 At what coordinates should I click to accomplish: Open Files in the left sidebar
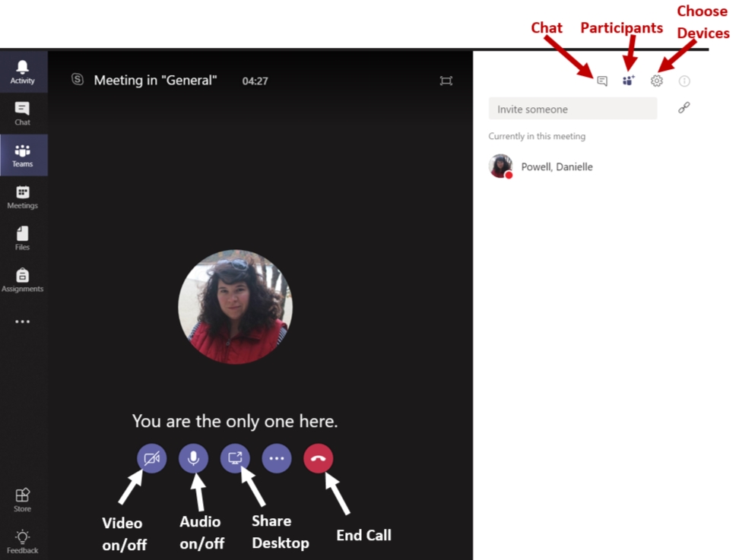pyautogui.click(x=23, y=239)
